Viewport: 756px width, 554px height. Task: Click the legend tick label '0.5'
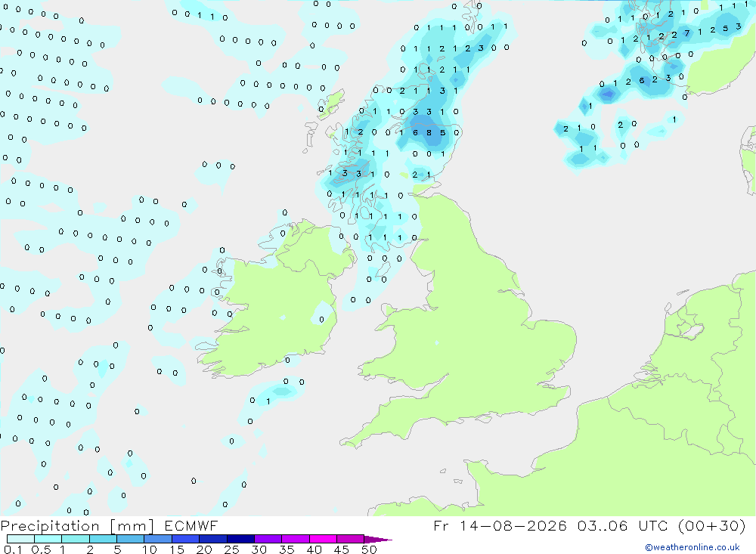click(x=41, y=549)
